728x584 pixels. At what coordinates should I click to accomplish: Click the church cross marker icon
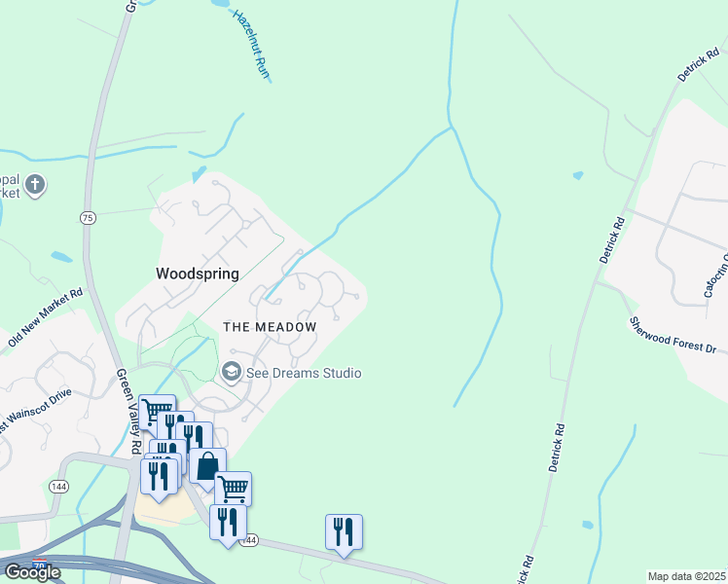pos(35,185)
